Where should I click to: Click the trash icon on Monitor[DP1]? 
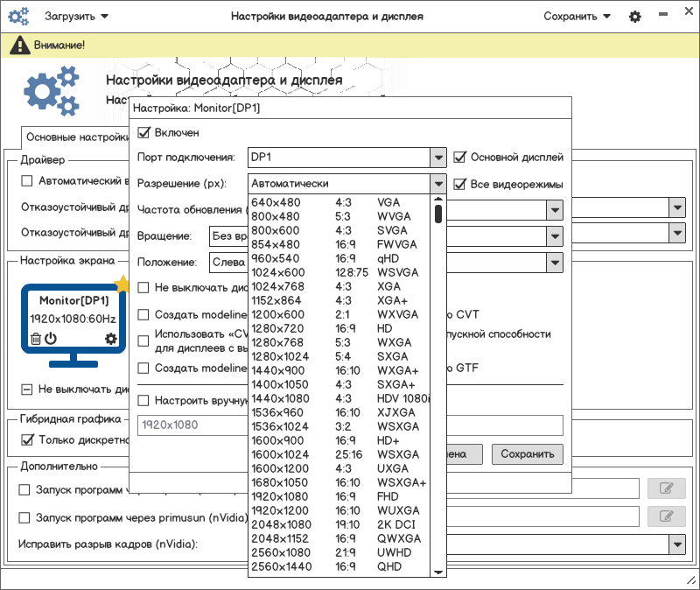coord(36,339)
